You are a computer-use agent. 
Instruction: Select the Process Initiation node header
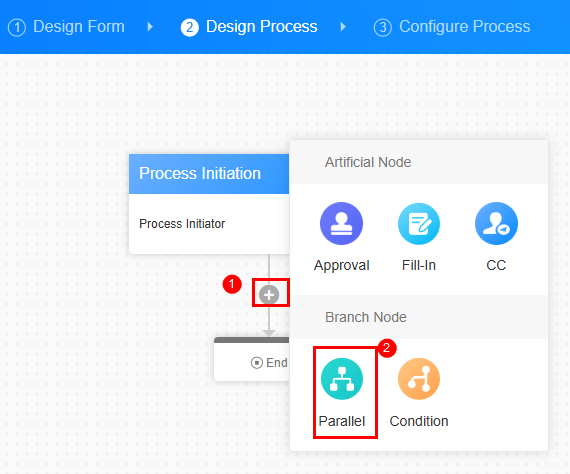pos(209,174)
